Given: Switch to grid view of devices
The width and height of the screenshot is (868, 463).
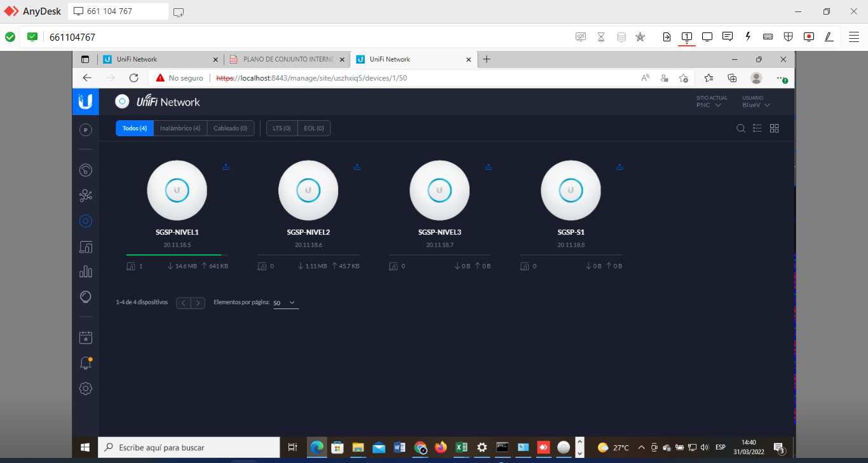Looking at the screenshot, I should click(x=774, y=128).
